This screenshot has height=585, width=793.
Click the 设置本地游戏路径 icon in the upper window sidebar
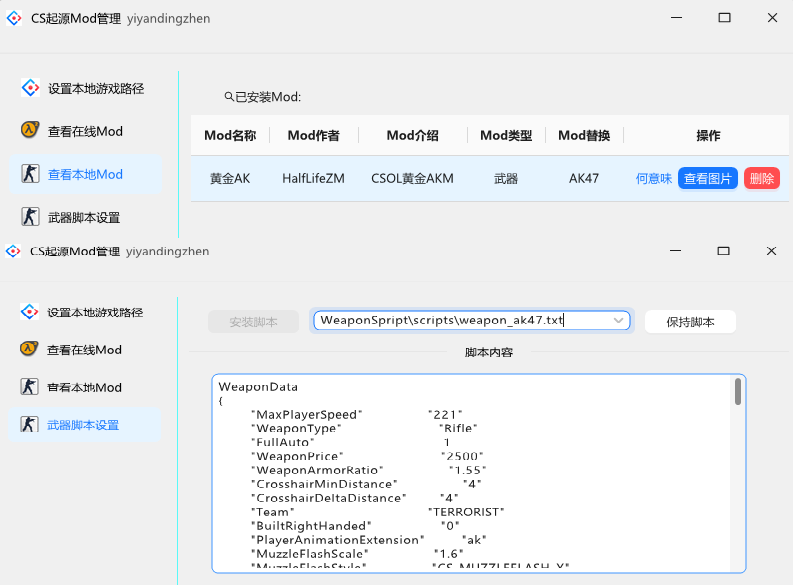(30, 88)
